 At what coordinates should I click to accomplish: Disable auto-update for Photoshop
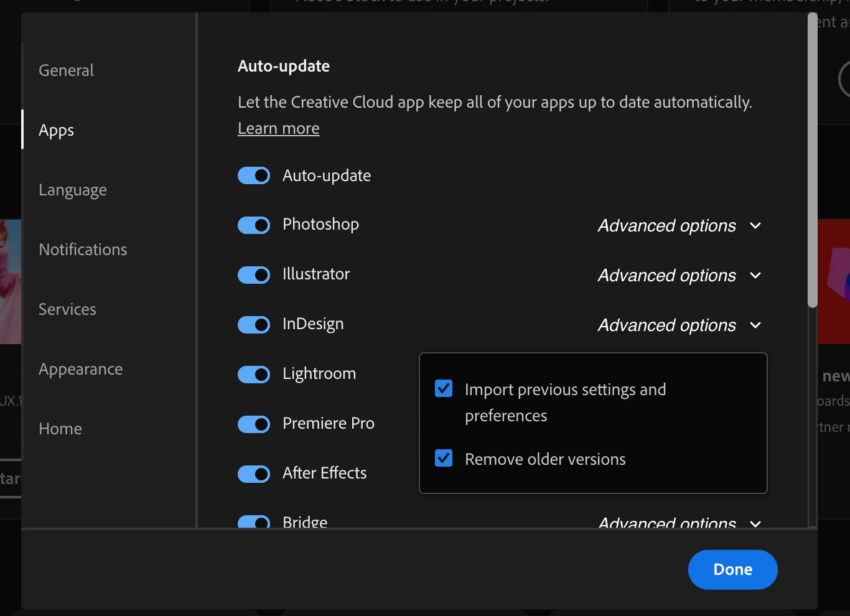254,225
